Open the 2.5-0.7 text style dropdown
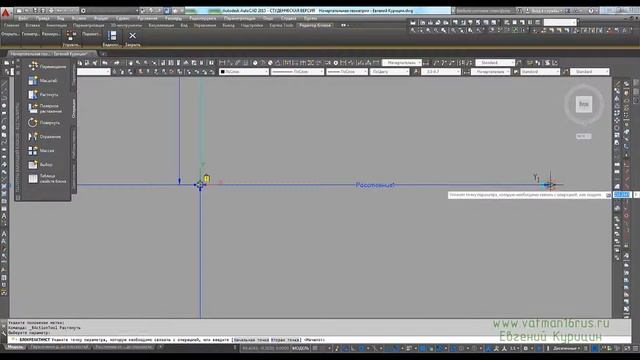640x360 pixels. [x=441, y=72]
